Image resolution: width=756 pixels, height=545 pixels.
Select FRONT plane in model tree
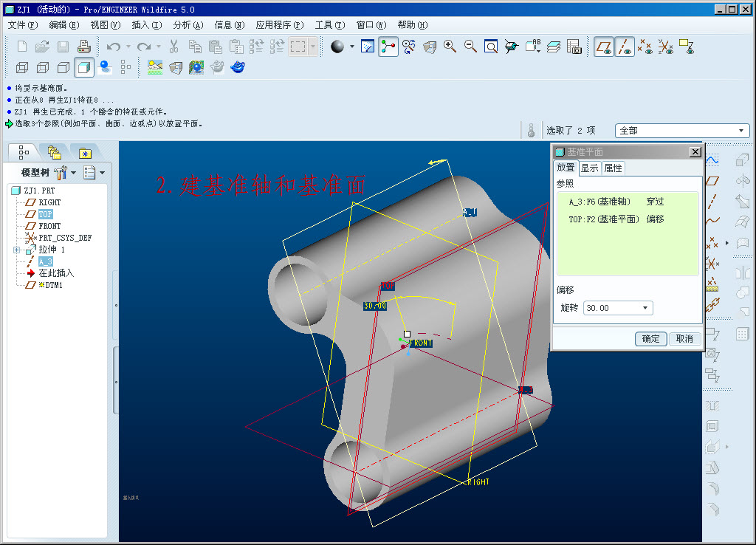(49, 226)
